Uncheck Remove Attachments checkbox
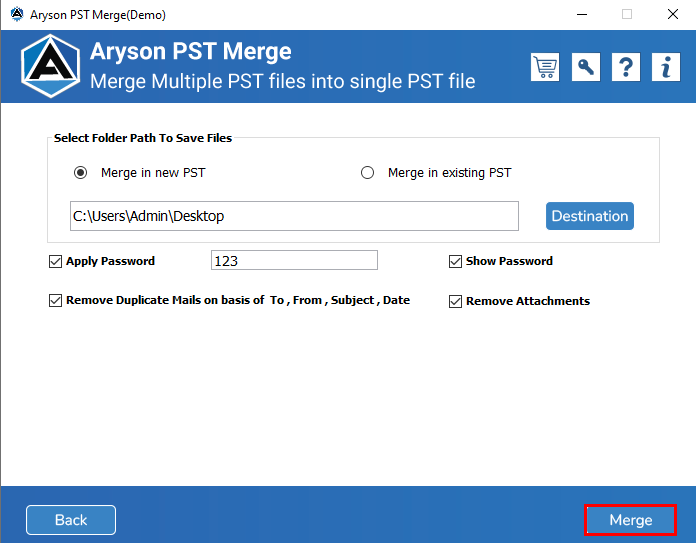This screenshot has height=543, width=696. point(455,301)
